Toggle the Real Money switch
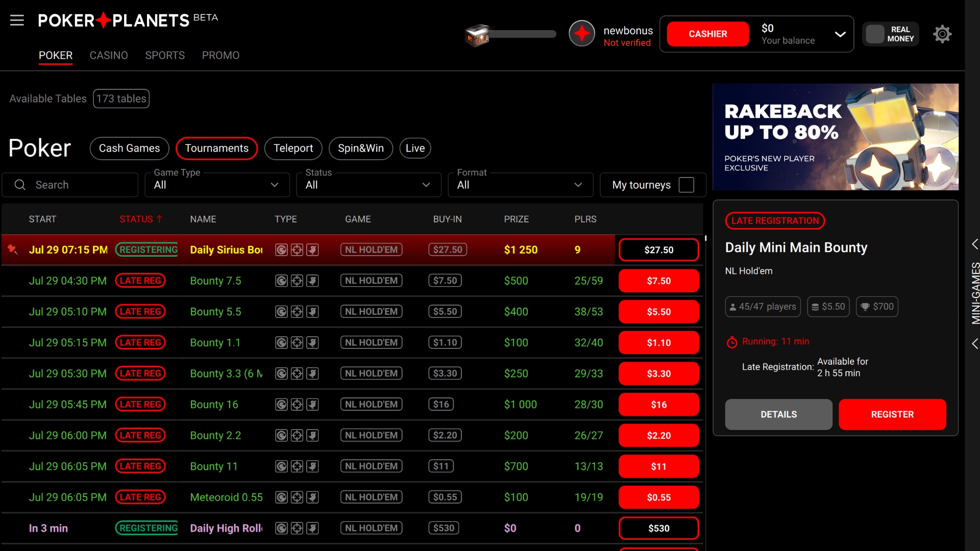Image resolution: width=980 pixels, height=551 pixels. [x=891, y=34]
